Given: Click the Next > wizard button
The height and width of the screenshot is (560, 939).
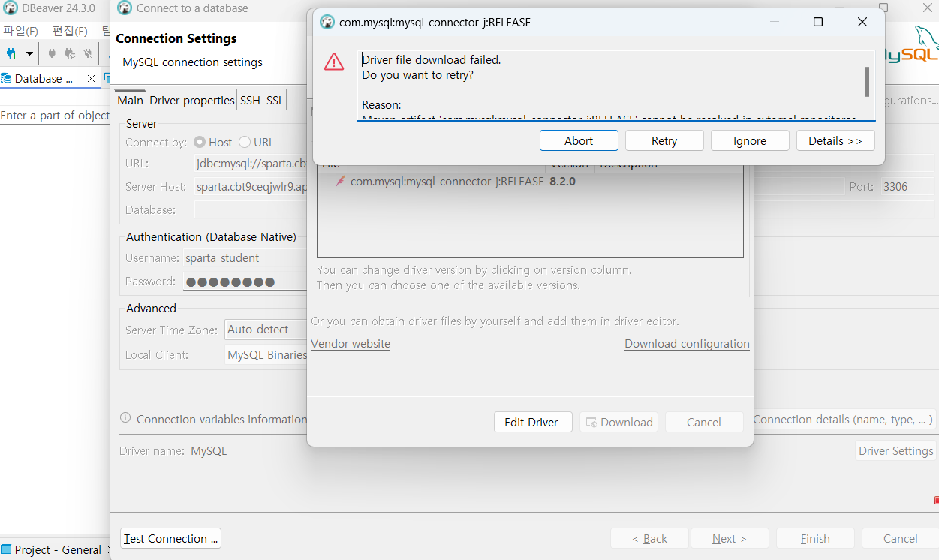Looking at the screenshot, I should click(730, 538).
